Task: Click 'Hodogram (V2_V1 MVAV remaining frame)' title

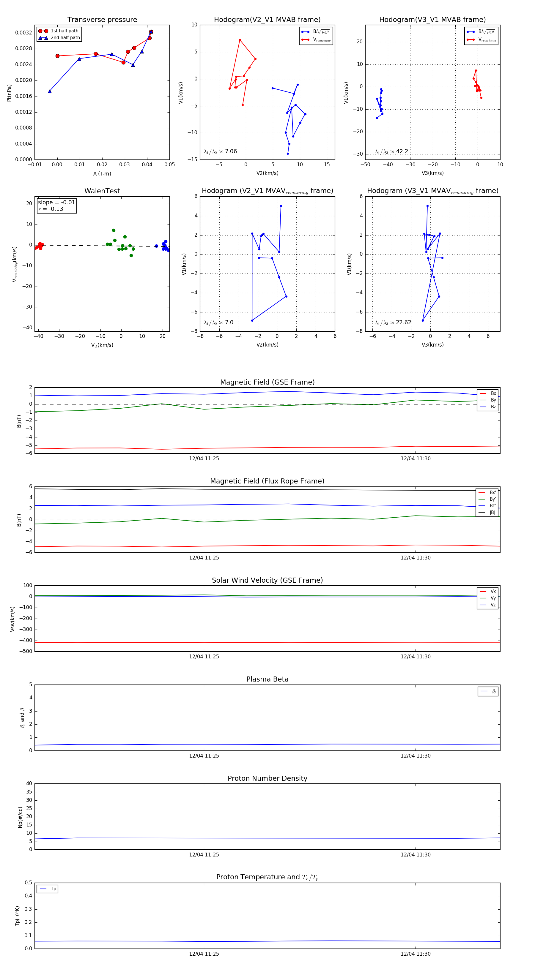Action: (267, 191)
